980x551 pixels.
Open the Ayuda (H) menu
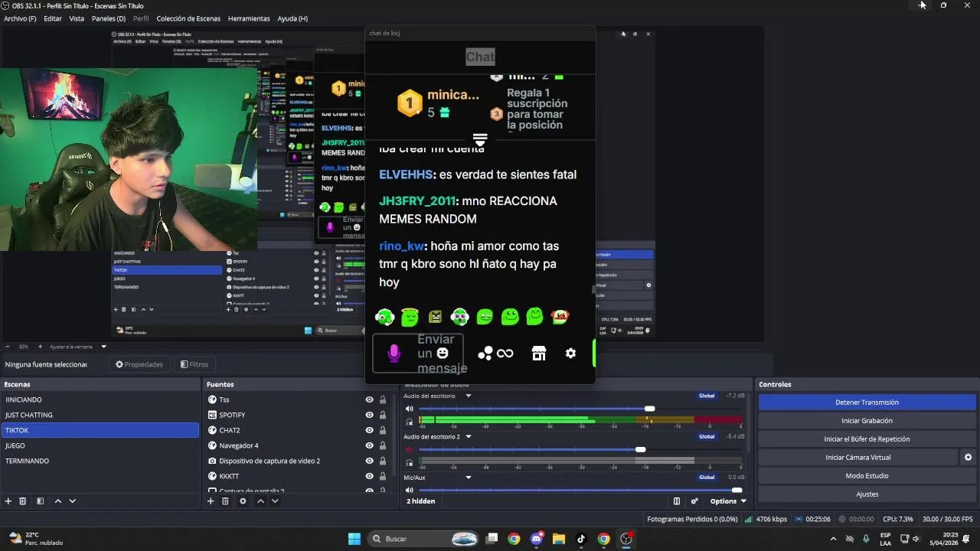[292, 18]
